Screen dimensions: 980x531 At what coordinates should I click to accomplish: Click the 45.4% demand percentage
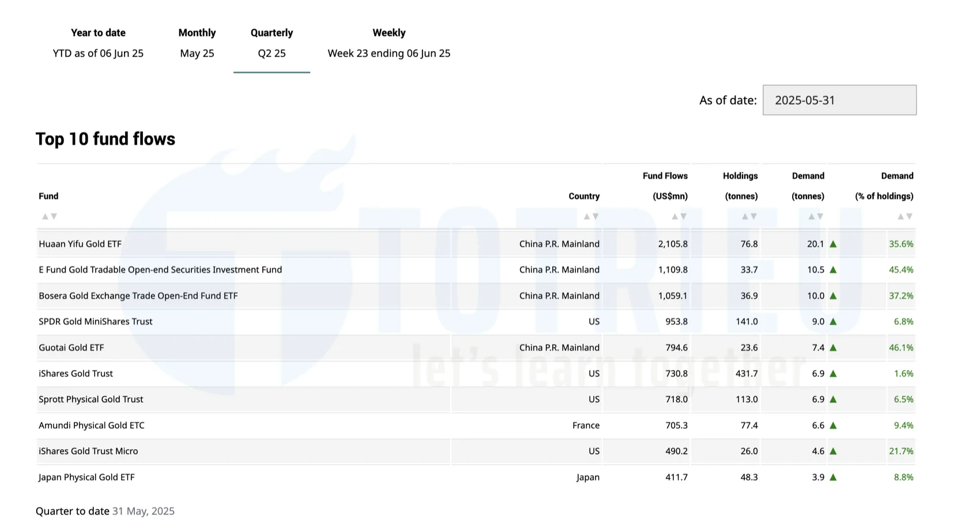(901, 270)
